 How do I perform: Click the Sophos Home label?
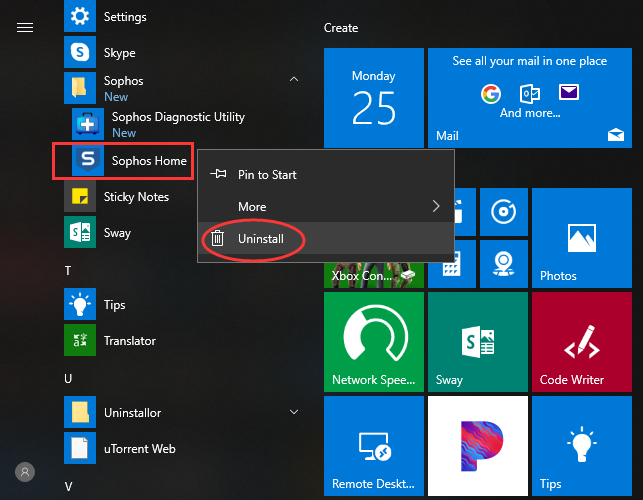[x=149, y=161]
